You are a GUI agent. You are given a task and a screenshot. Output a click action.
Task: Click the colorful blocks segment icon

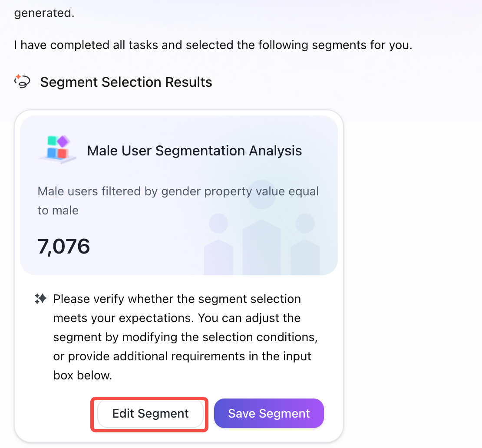(57, 150)
